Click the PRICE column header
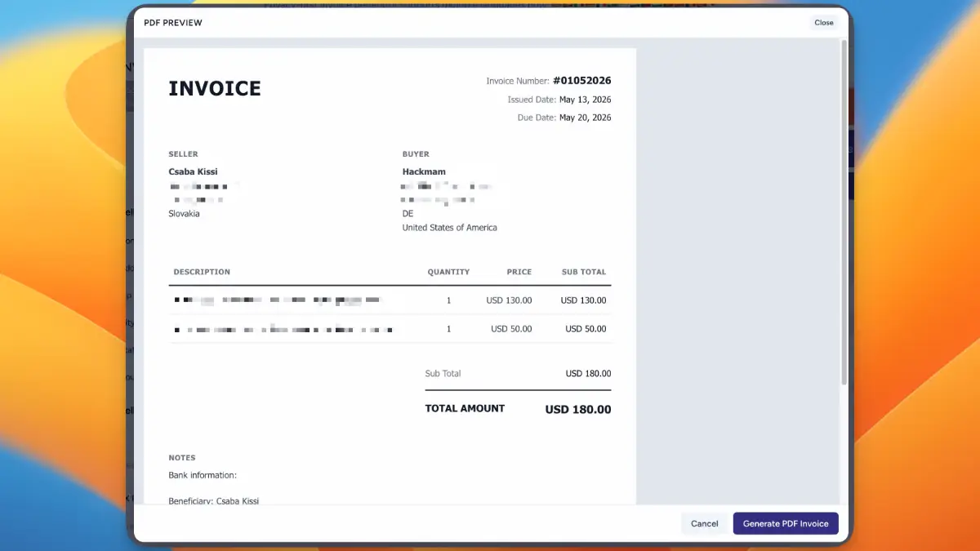 [519, 272]
